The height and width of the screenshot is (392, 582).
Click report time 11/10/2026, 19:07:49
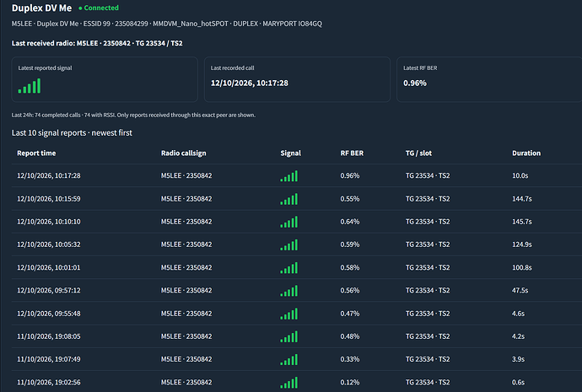(49, 359)
